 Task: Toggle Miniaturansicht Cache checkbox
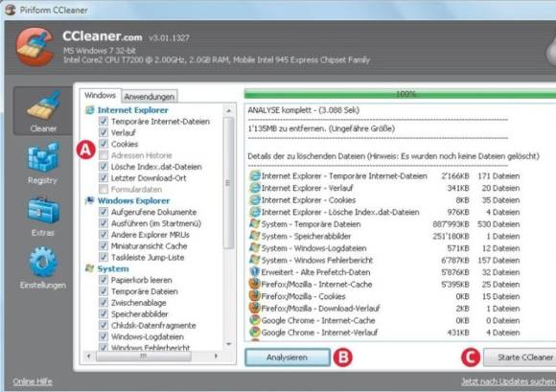[104, 246]
